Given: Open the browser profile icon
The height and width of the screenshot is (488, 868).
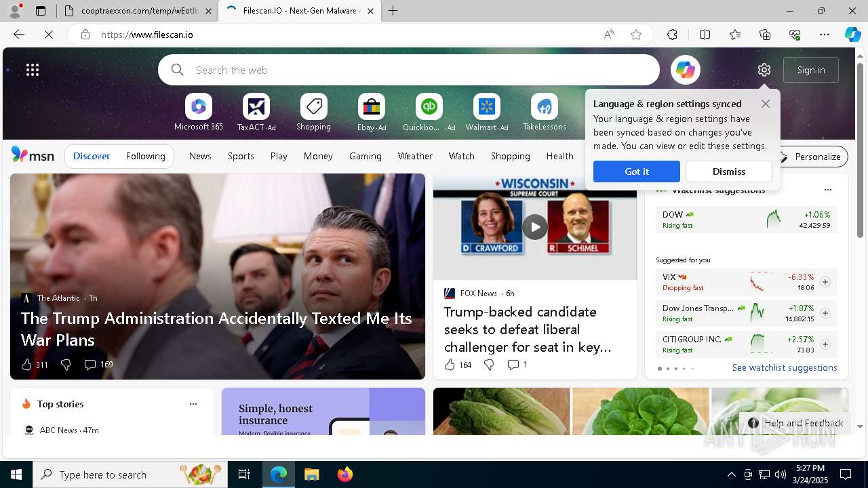Looking at the screenshot, I should pos(15,11).
